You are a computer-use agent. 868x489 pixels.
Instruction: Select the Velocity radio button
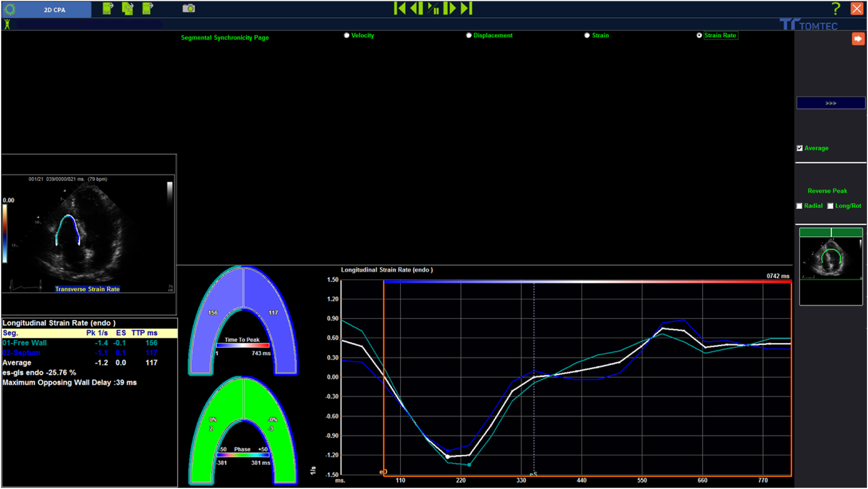(x=347, y=35)
